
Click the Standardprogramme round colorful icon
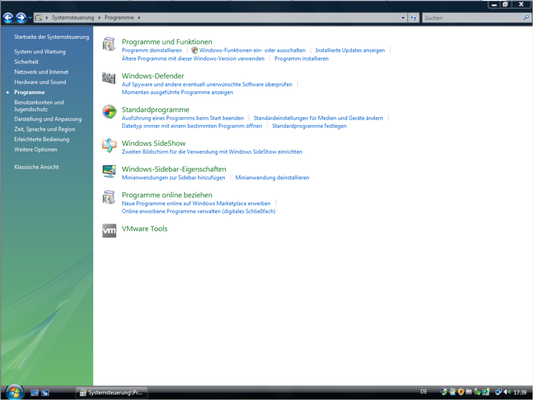(x=109, y=112)
